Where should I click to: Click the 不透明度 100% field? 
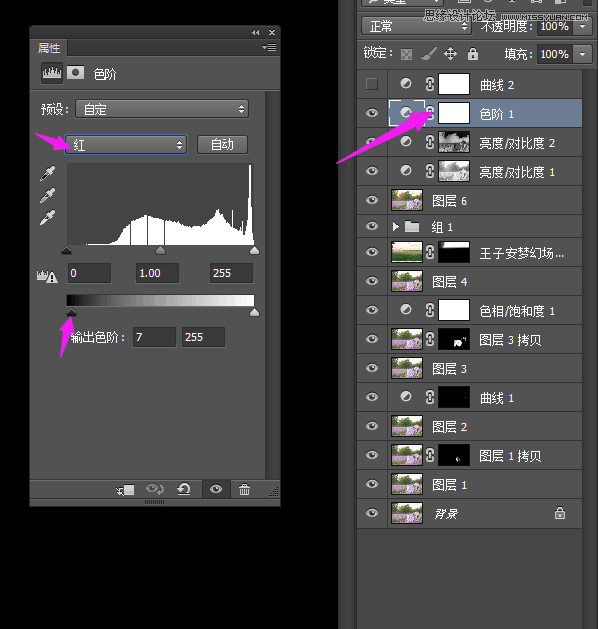pyautogui.click(x=555, y=26)
